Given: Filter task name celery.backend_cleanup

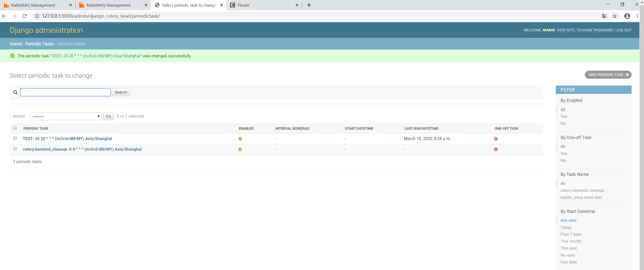Looking at the screenshot, I should 582,190.
